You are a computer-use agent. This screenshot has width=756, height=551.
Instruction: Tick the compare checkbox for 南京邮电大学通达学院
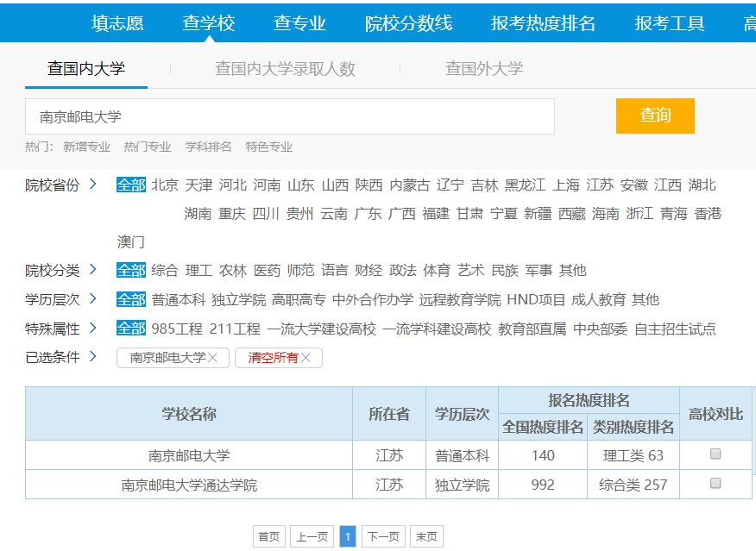pos(715,483)
